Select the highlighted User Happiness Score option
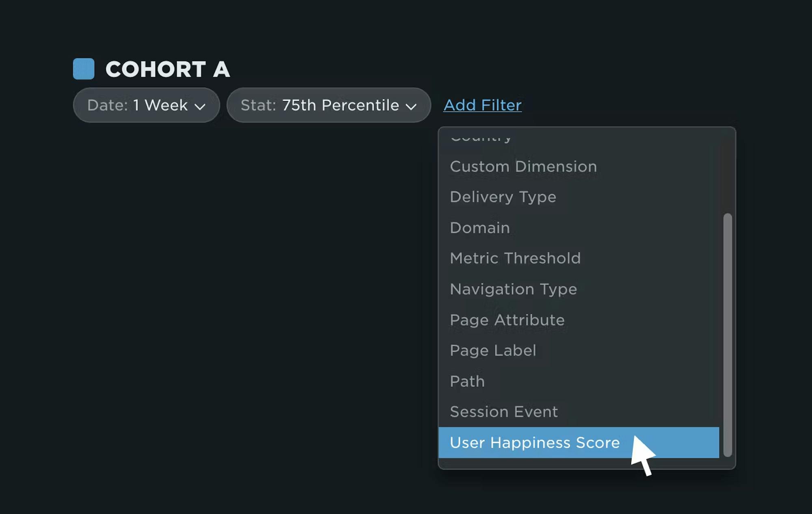Screen dimensions: 812x514 pyautogui.click(x=535, y=443)
